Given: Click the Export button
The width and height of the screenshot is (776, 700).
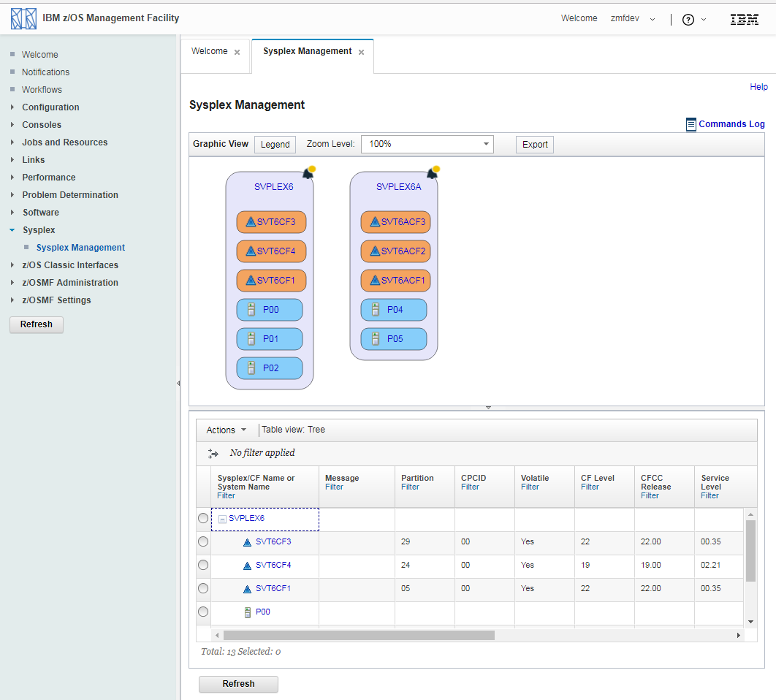Looking at the screenshot, I should click(x=535, y=145).
